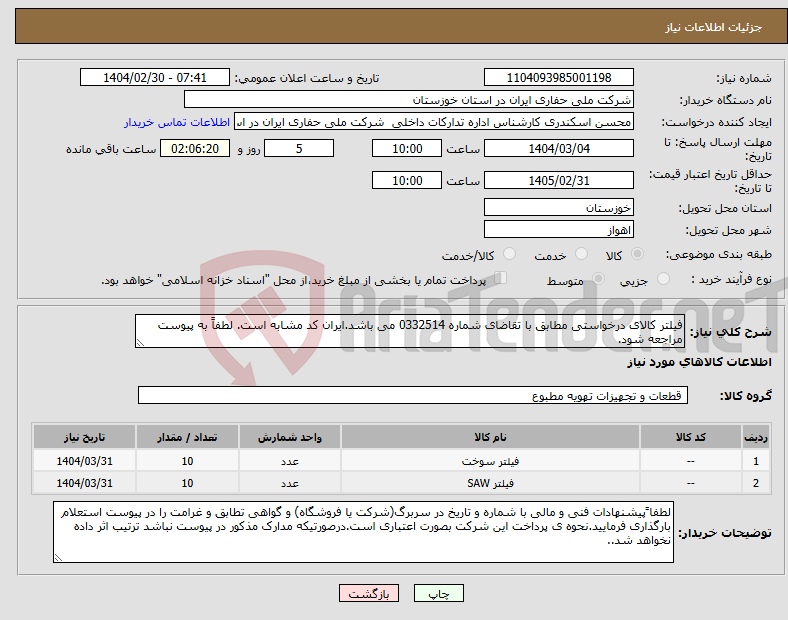
Task: Click the response deadline time field 10:00
Action: click(x=407, y=149)
